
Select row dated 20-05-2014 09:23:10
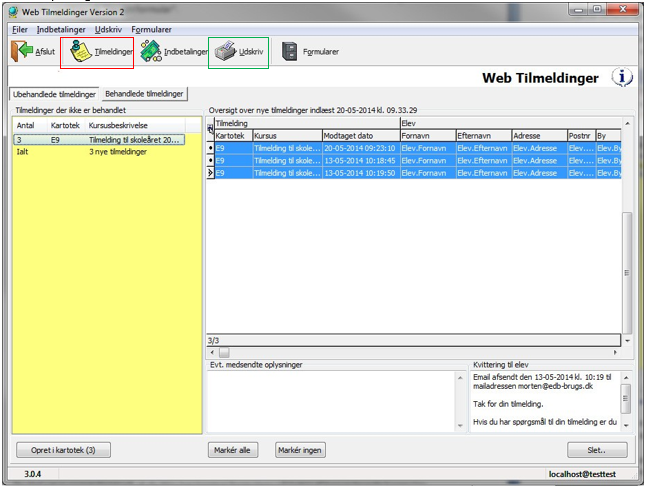click(x=418, y=148)
